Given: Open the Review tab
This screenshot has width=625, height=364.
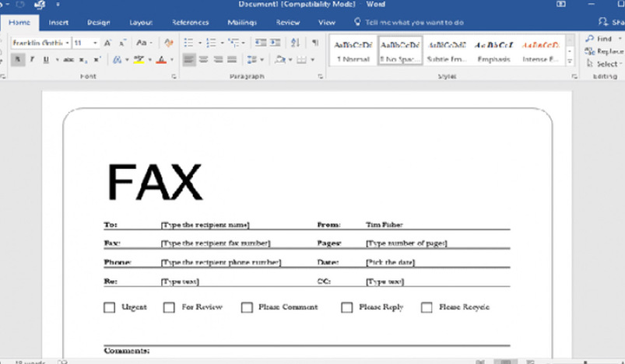Looking at the screenshot, I should [288, 23].
